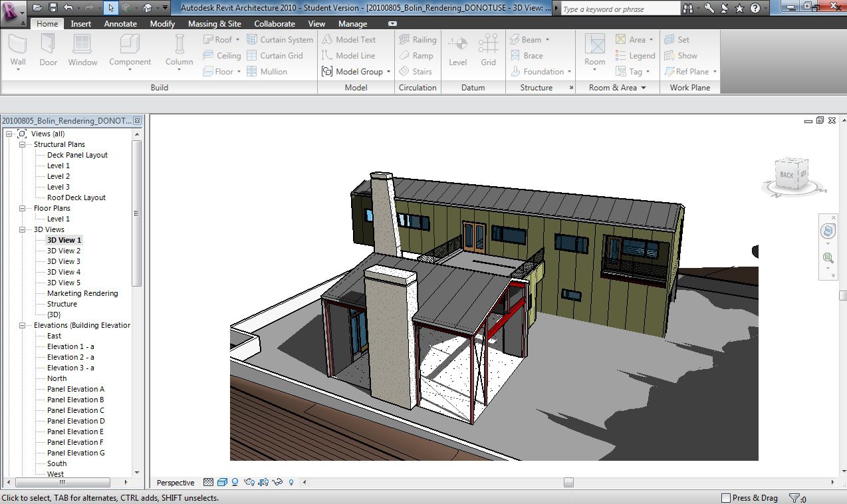Click the Model Text tool
The image size is (847, 504).
click(x=349, y=40)
